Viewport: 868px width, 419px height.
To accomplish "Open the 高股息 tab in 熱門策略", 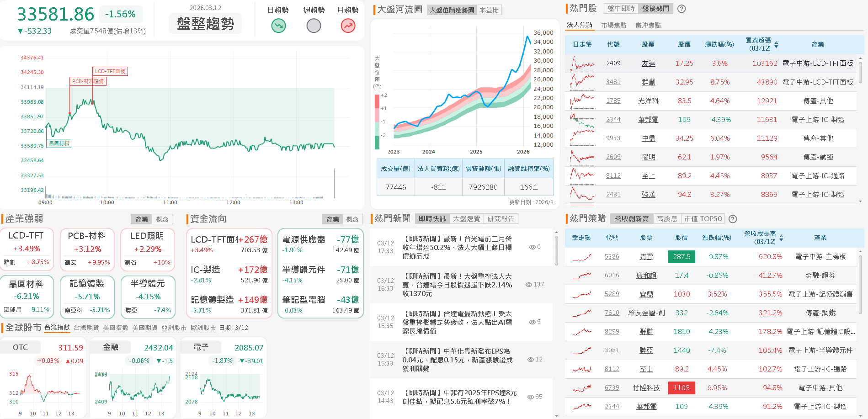I will tap(667, 219).
